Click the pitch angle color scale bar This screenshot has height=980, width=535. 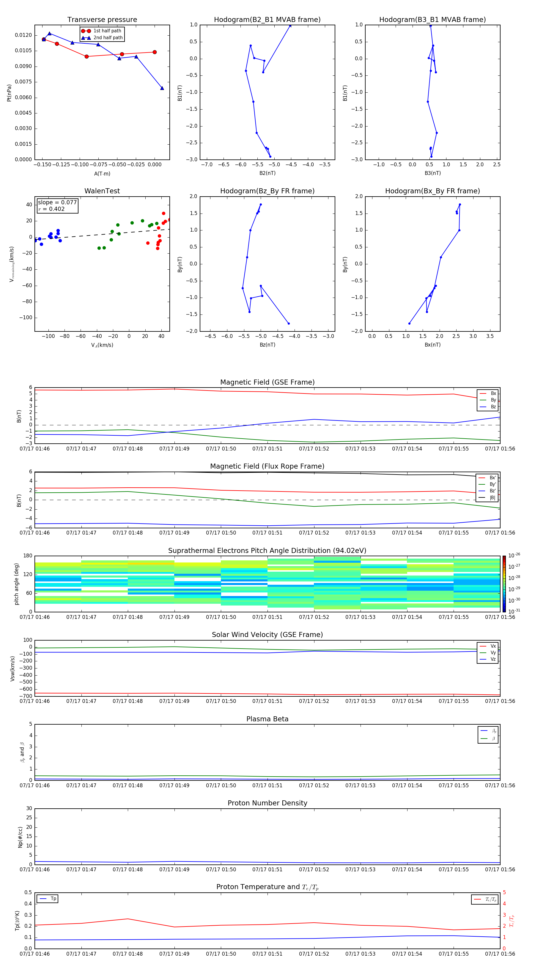coord(504,584)
